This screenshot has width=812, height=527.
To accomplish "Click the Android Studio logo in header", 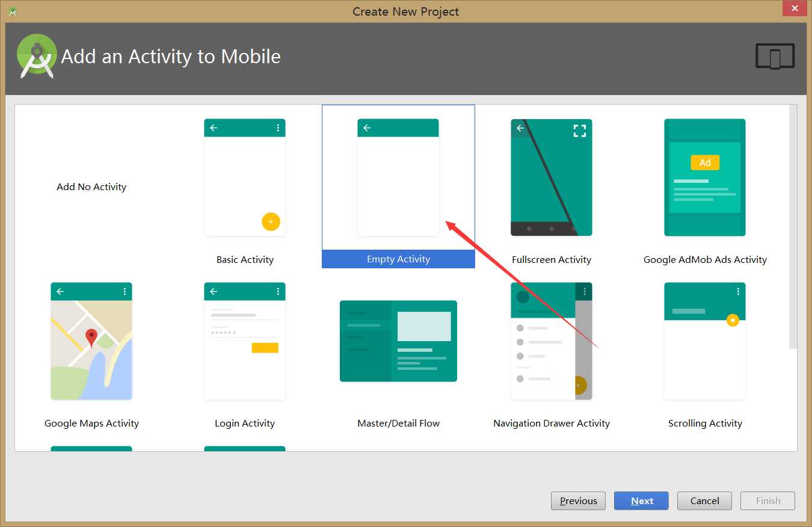I will [x=37, y=56].
